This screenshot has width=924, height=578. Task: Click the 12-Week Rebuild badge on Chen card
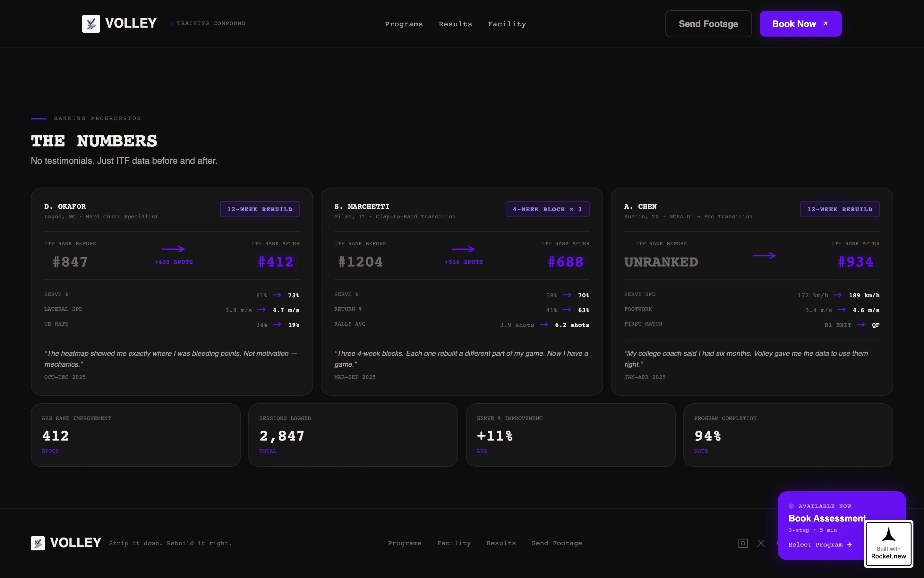click(x=840, y=209)
